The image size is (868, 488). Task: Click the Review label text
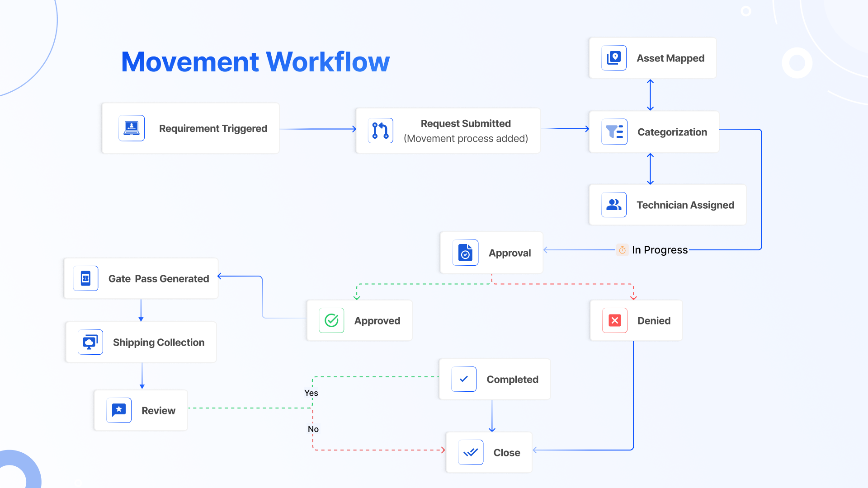(159, 411)
